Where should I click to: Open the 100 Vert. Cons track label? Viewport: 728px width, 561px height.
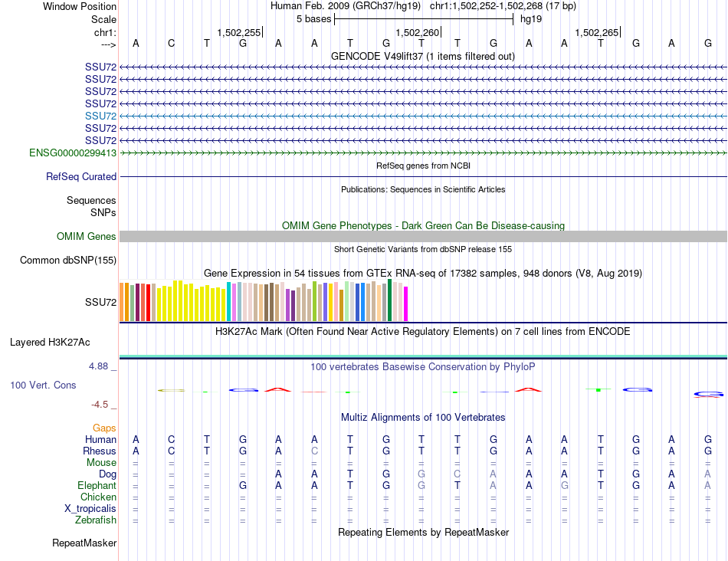[43, 385]
